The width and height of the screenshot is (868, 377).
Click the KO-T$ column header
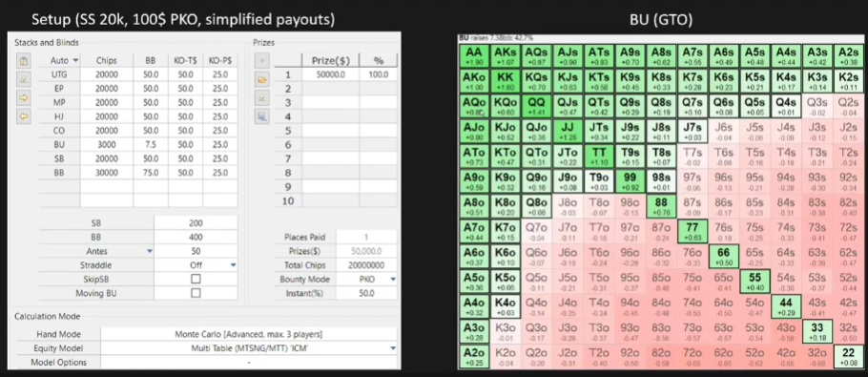[185, 60]
